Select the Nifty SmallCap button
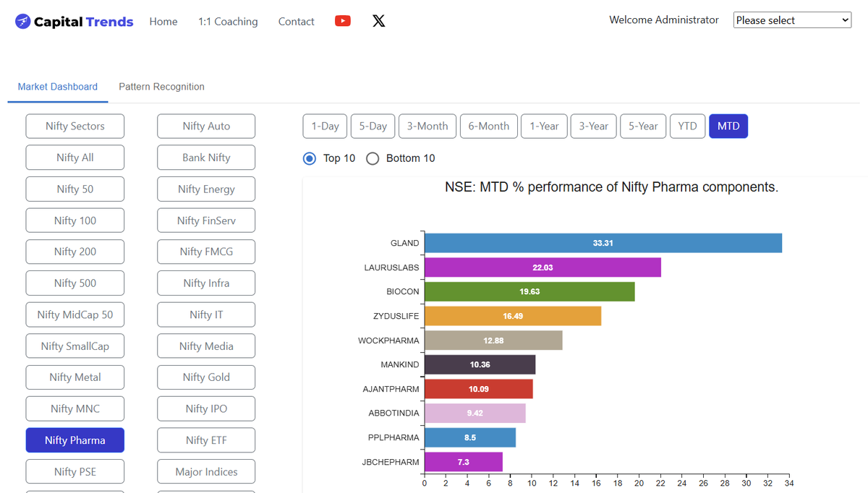Screen dimensions: 868x493 point(75,346)
